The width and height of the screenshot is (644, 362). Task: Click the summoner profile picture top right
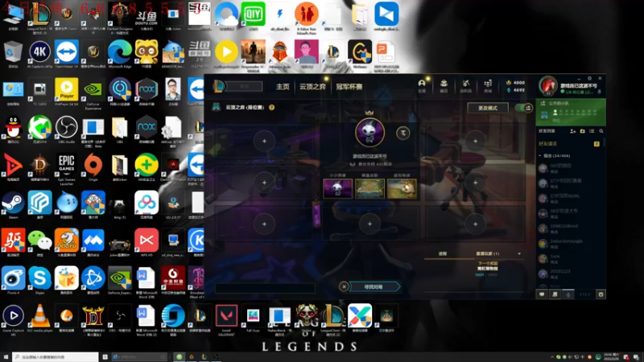(x=548, y=85)
